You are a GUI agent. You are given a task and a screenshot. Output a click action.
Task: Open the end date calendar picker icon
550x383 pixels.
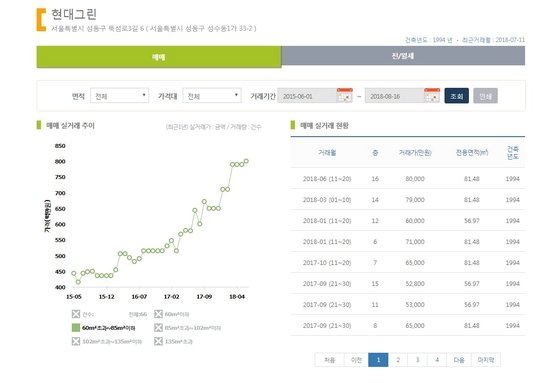[x=432, y=95]
